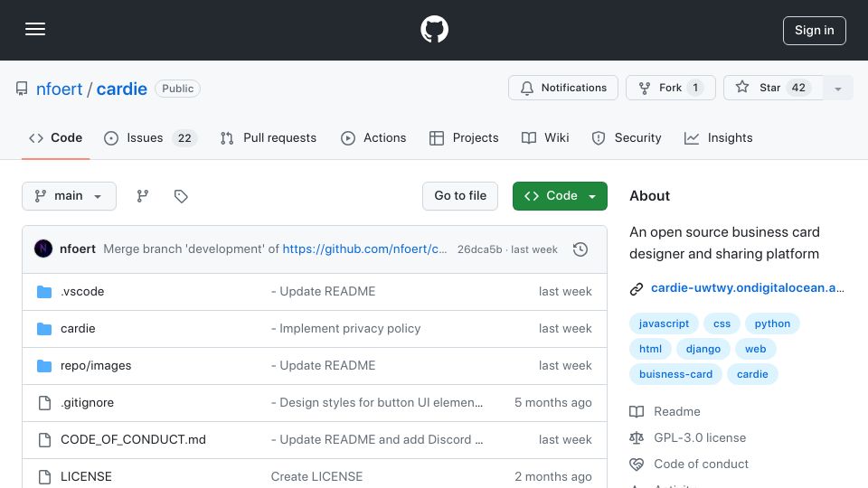
Task: Expand the star lists dropdown arrow
Action: (x=838, y=89)
